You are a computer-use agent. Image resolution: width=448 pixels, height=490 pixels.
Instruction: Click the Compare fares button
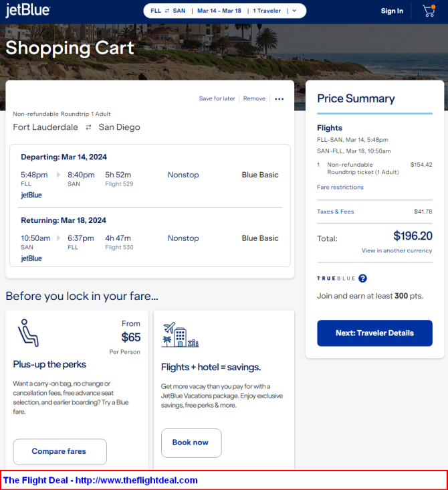tap(60, 451)
